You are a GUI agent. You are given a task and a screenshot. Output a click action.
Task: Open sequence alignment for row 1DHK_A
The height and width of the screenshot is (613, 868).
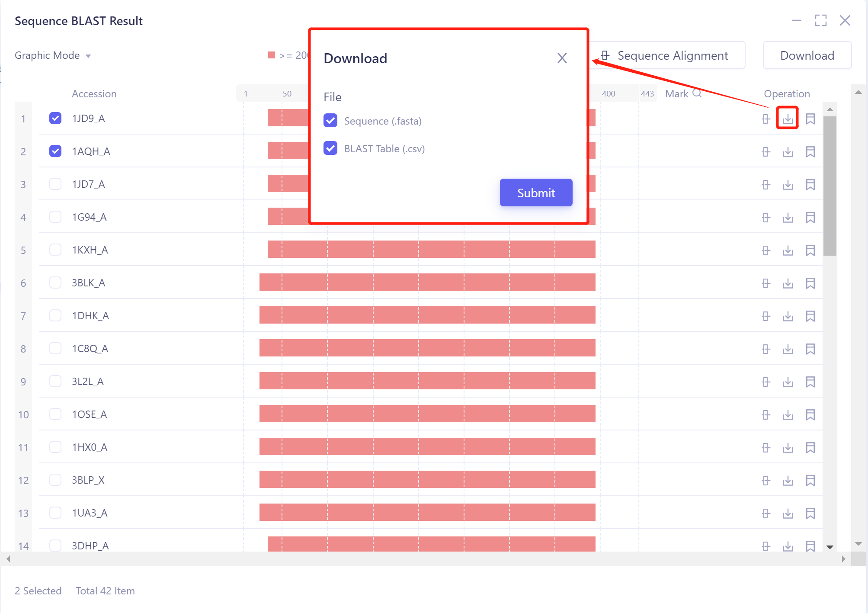point(766,316)
